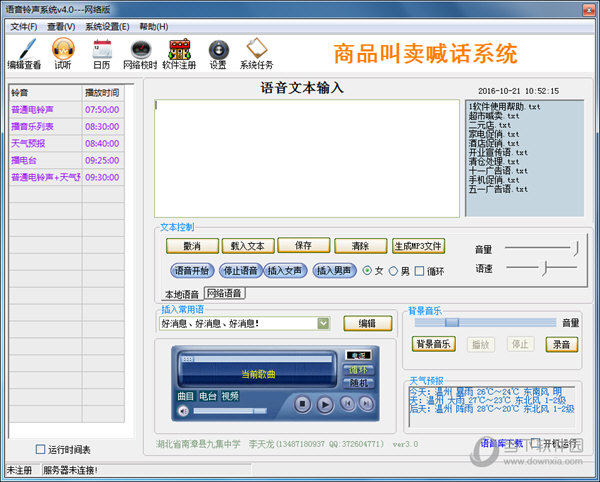Select the 家电促销.txt file
The image size is (600, 482).
click(494, 134)
